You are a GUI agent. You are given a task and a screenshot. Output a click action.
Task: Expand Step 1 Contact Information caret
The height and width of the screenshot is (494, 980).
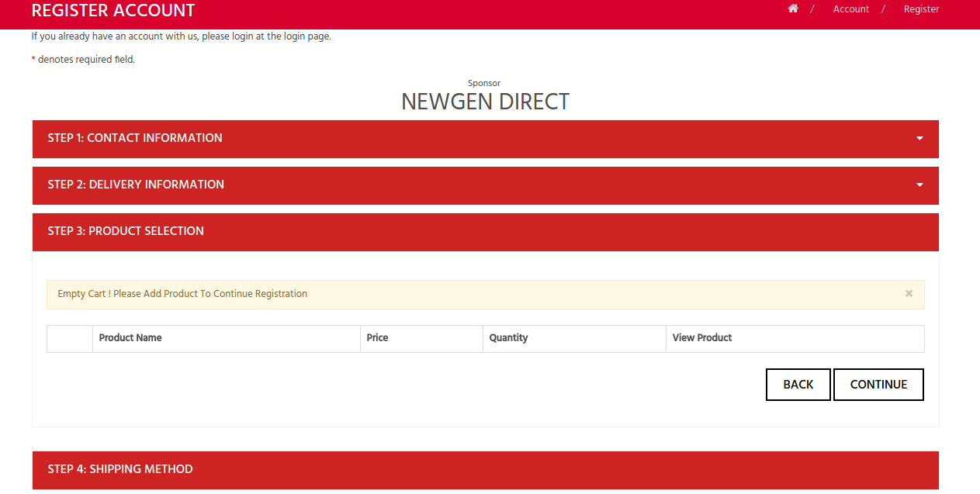pyautogui.click(x=919, y=139)
